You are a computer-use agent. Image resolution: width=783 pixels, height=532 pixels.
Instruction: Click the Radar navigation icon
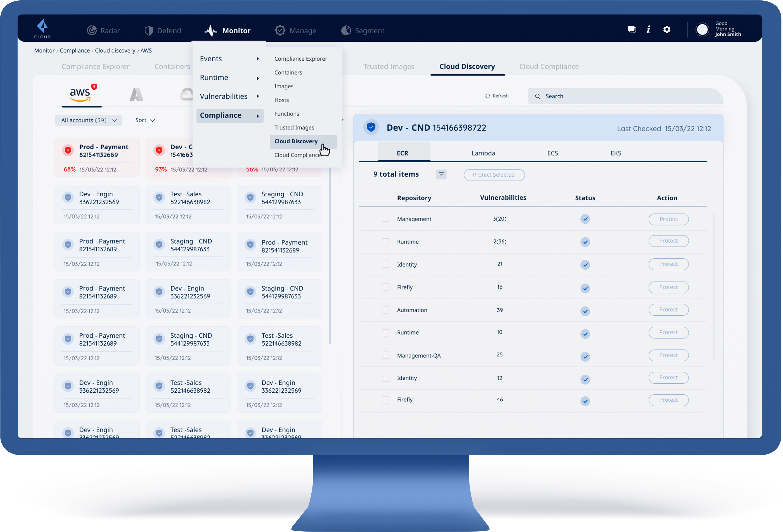[92, 31]
